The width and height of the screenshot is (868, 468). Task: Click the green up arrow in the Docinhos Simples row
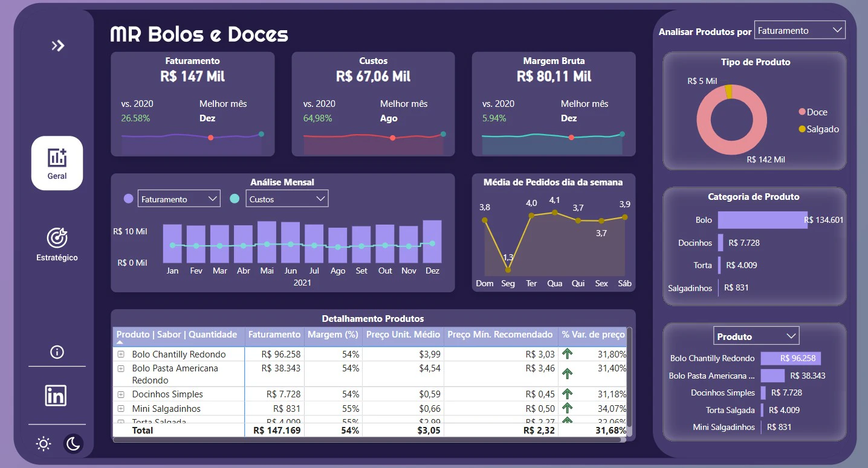point(567,394)
